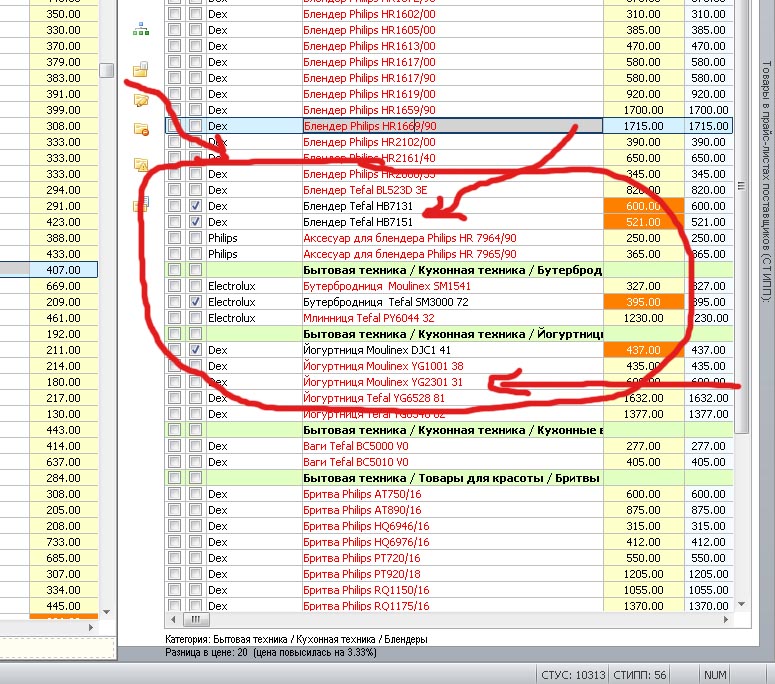Image resolution: width=775 pixels, height=684 pixels.
Task: Click Electrolux supplier cell of Млинница Tefal PY6044
Action: pyautogui.click(x=254, y=318)
